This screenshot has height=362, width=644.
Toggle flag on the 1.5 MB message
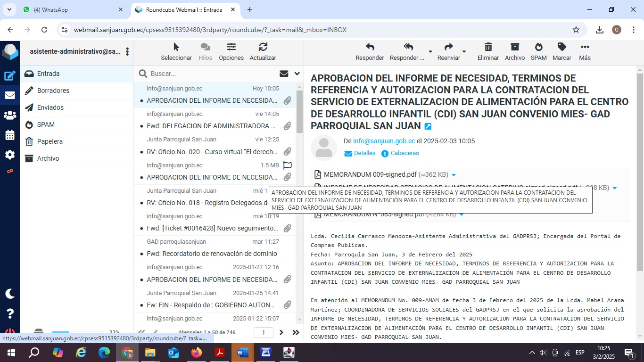pyautogui.click(x=287, y=165)
